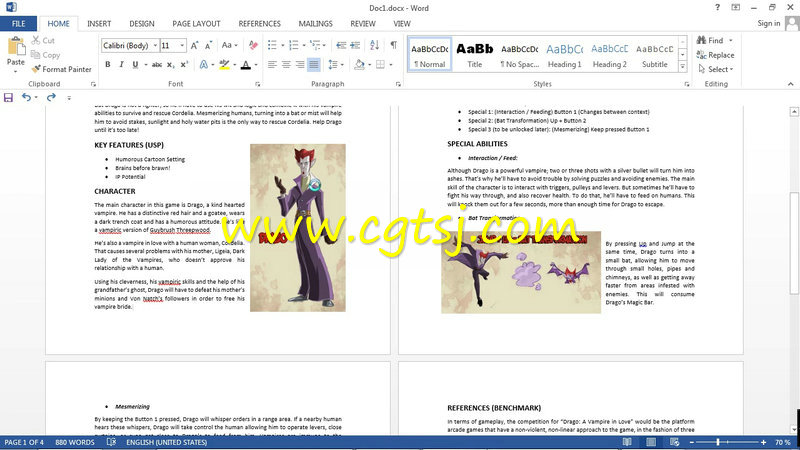
Task: Activate the Format Painter
Action: (61, 69)
